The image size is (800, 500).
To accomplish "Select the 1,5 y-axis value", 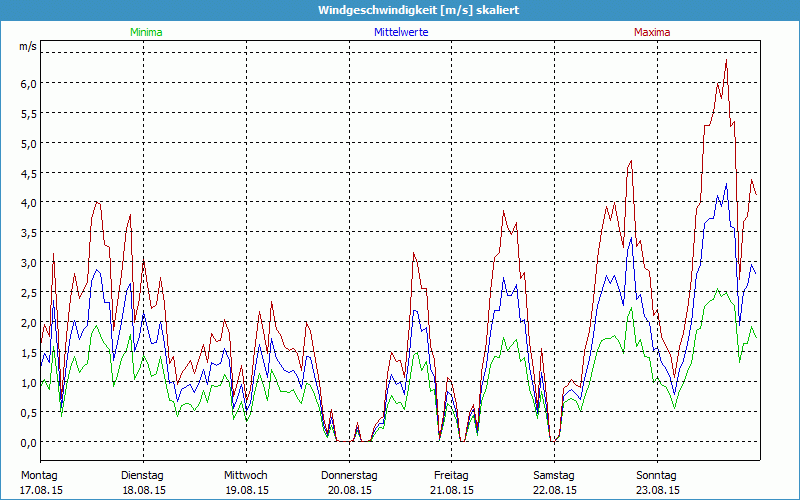I will pyautogui.click(x=28, y=353).
